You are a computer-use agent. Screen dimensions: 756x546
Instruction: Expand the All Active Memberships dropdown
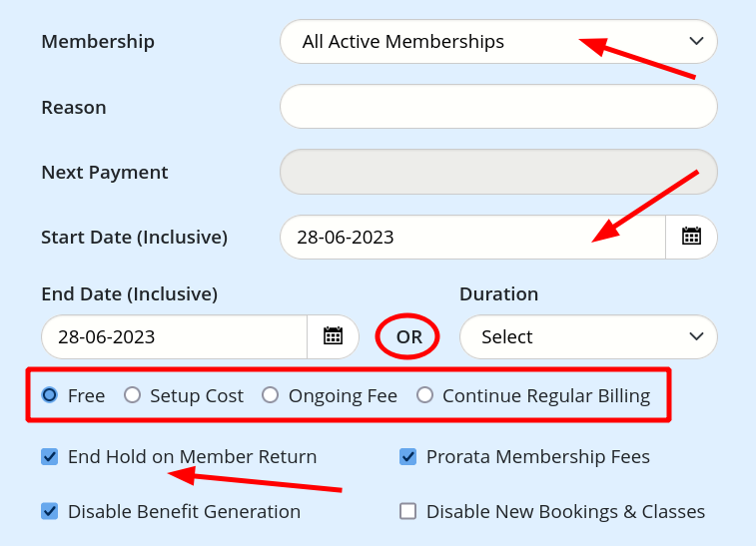point(498,42)
